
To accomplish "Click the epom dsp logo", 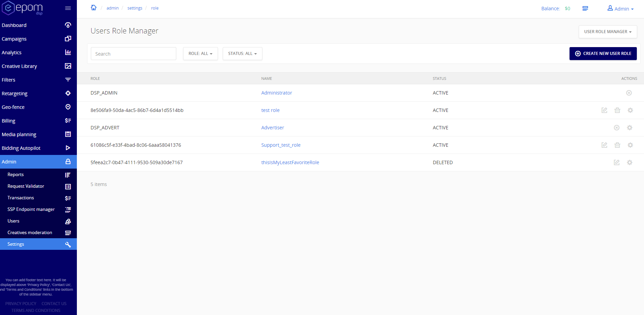I will [22, 8].
